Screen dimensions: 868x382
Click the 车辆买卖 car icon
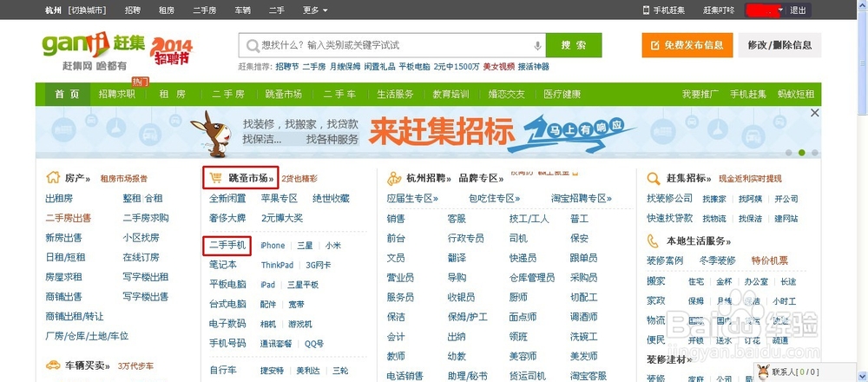[x=53, y=366]
